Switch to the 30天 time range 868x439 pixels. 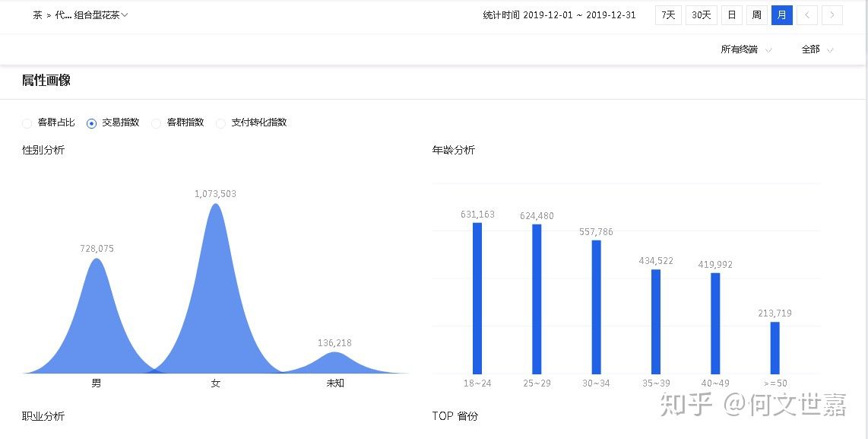(x=702, y=15)
